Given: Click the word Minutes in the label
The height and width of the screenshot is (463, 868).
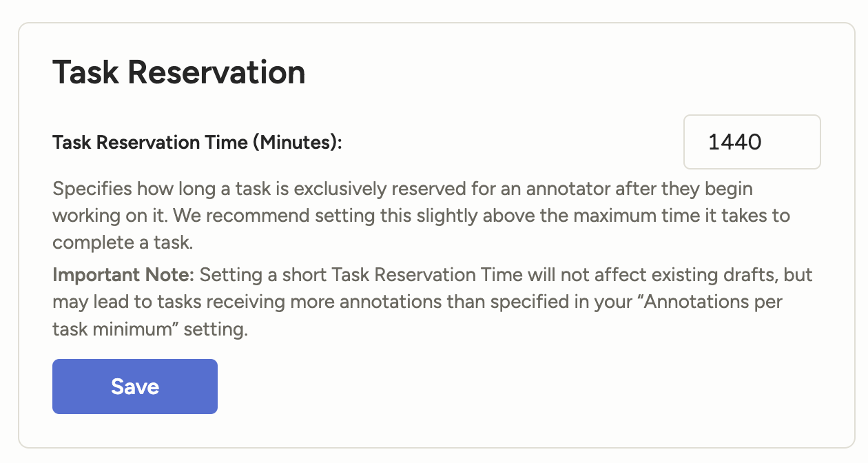Looking at the screenshot, I should [x=297, y=143].
